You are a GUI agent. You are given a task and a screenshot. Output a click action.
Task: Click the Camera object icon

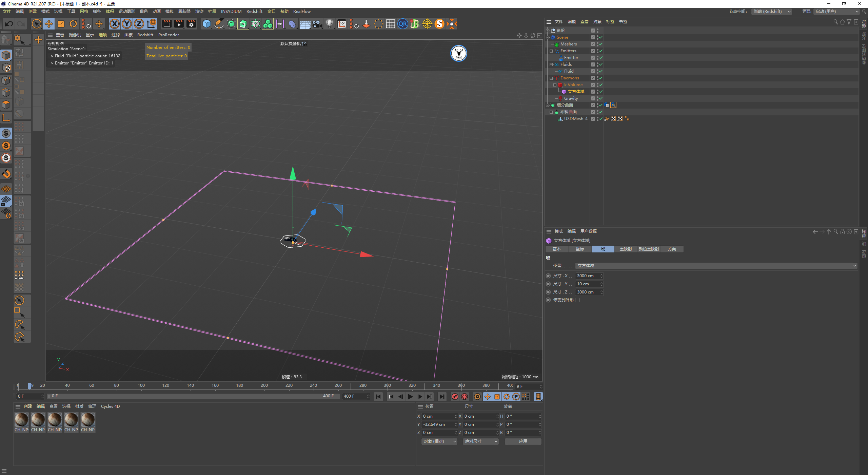317,24
